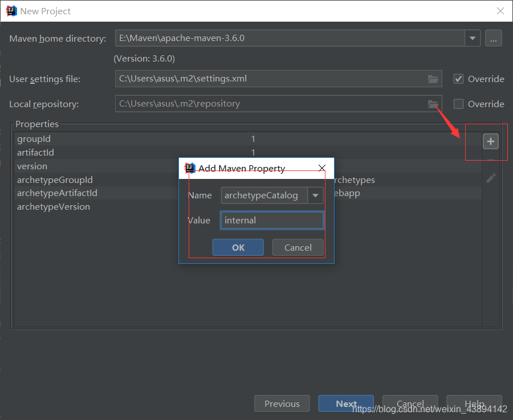The height and width of the screenshot is (420, 513).
Task: Browse for user settings file folder icon
Action: click(x=433, y=79)
